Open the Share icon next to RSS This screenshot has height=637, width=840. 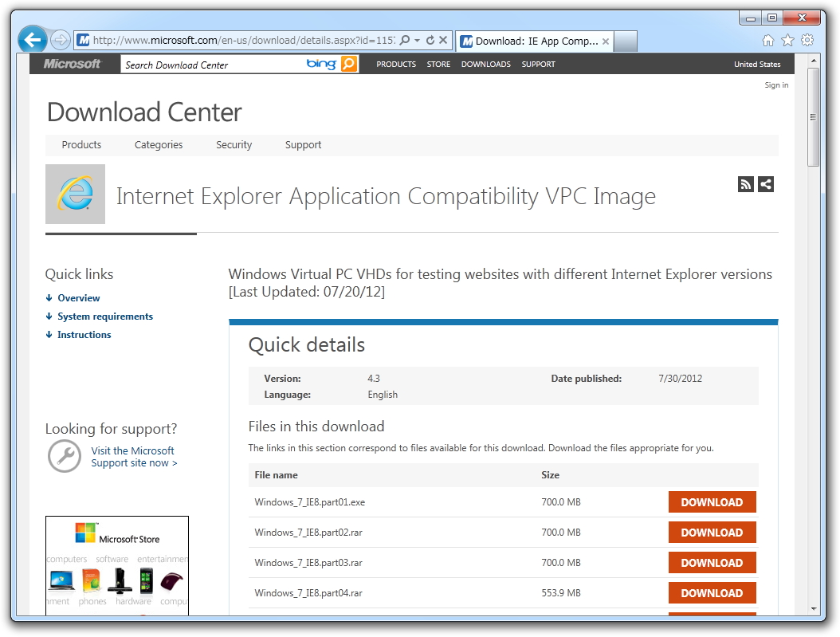[765, 184]
